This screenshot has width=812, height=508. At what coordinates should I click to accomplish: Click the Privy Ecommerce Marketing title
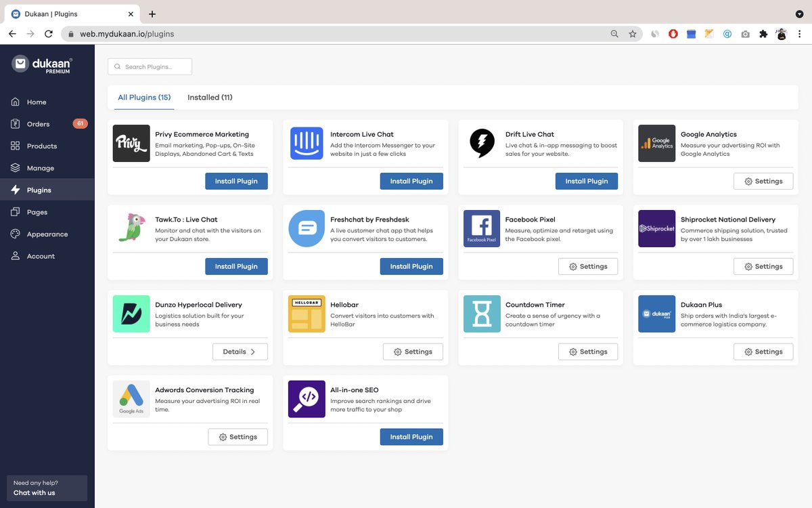[x=202, y=134]
